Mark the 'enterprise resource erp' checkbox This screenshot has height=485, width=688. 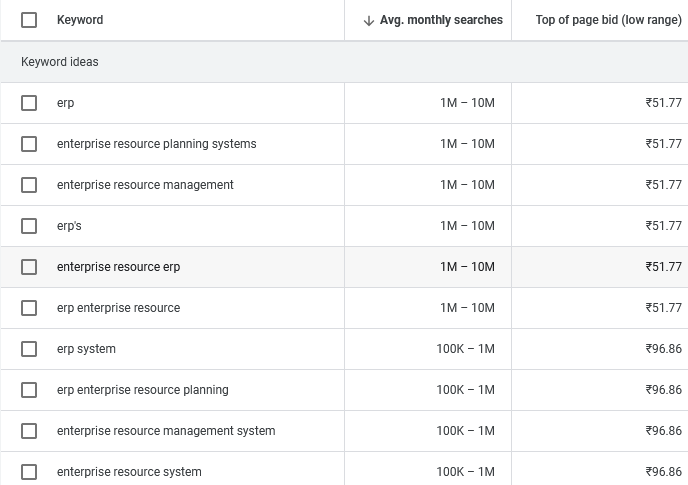click(29, 267)
